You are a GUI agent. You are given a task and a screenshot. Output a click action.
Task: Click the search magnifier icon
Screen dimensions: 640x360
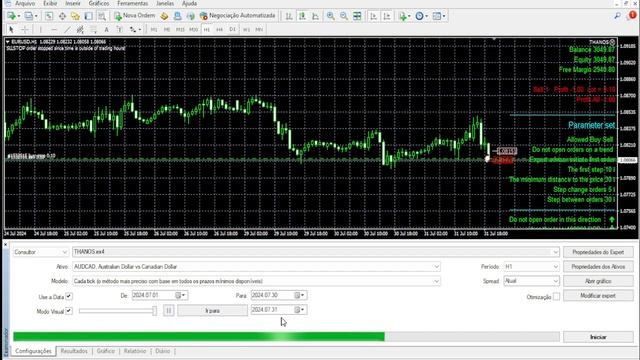[x=618, y=16]
